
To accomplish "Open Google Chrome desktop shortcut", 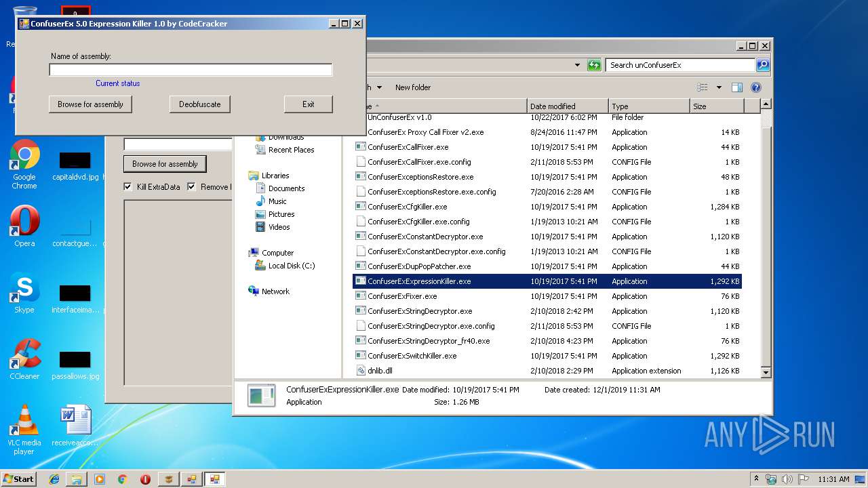I will click(24, 165).
